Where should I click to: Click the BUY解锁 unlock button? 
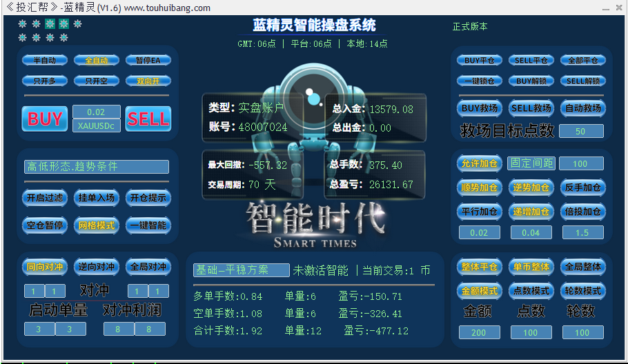[531, 81]
